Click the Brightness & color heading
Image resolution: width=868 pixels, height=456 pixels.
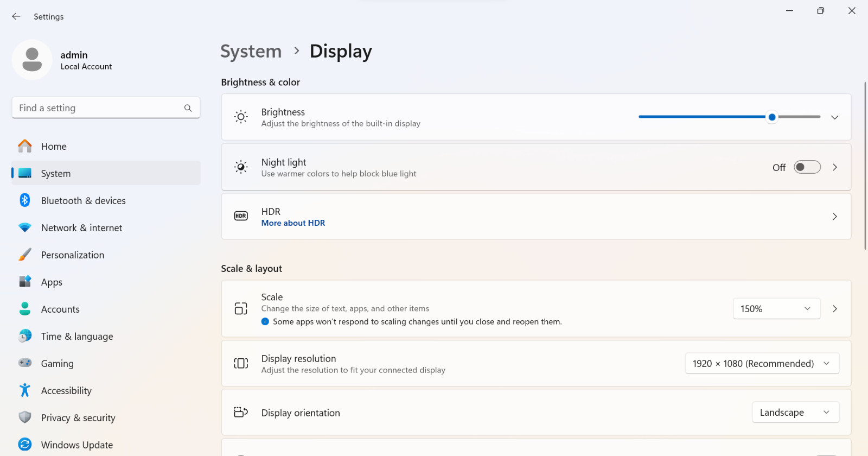(x=260, y=82)
